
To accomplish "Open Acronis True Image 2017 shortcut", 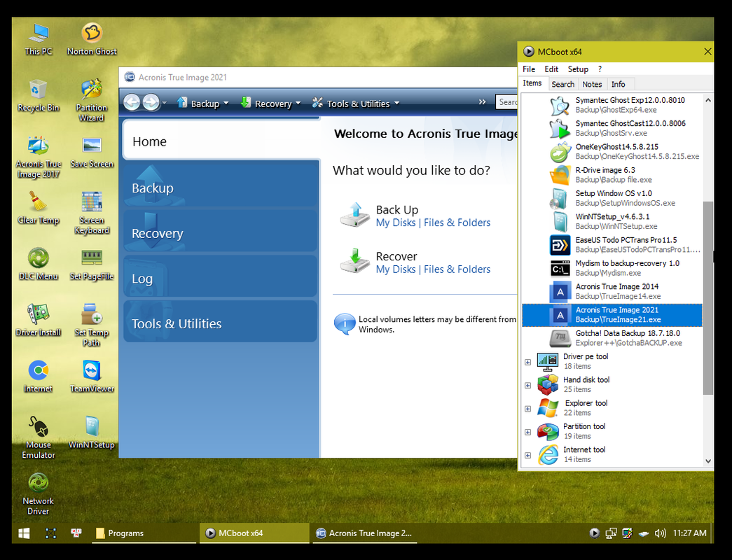I will pyautogui.click(x=39, y=157).
